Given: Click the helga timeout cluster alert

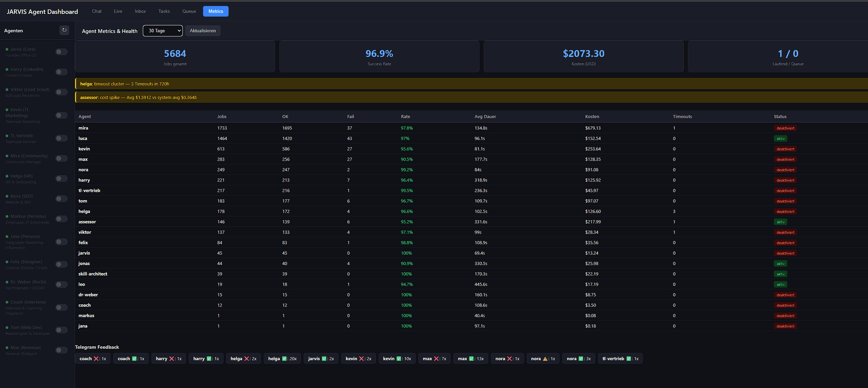Looking at the screenshot, I should [472, 84].
